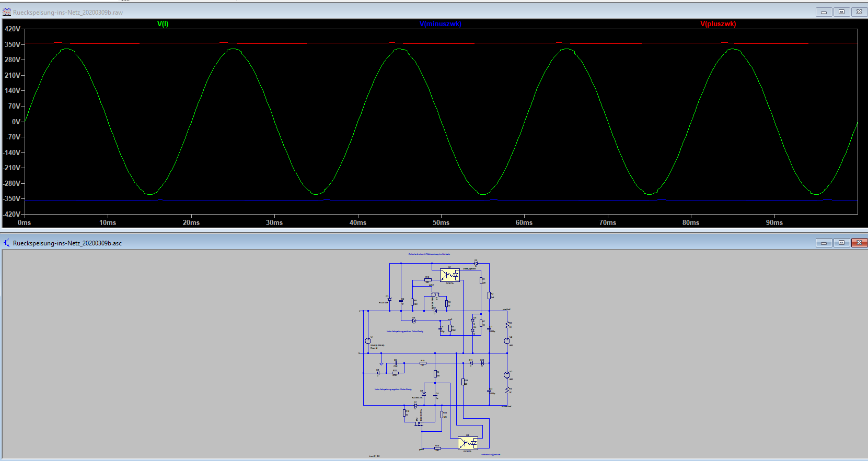Select resistor R2 in schematic

point(489,295)
